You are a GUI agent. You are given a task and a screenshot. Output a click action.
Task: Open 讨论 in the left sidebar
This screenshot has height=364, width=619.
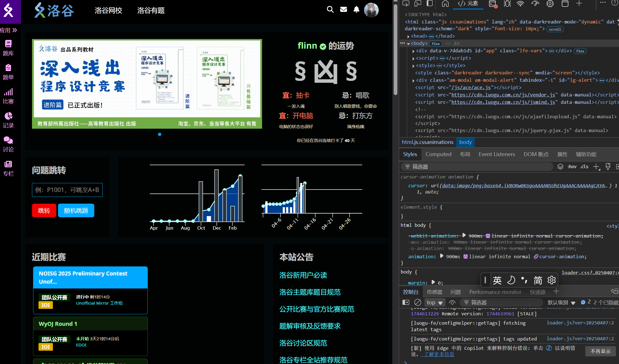pyautogui.click(x=8, y=144)
